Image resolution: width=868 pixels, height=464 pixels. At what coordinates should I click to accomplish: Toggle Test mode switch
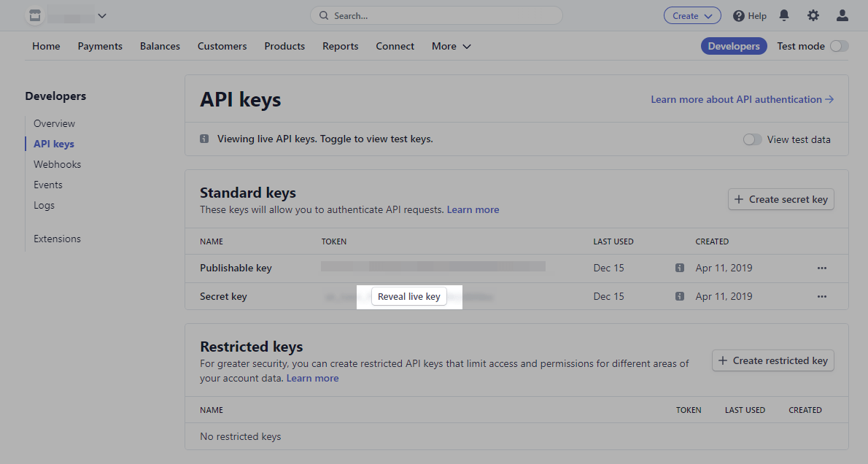point(839,46)
